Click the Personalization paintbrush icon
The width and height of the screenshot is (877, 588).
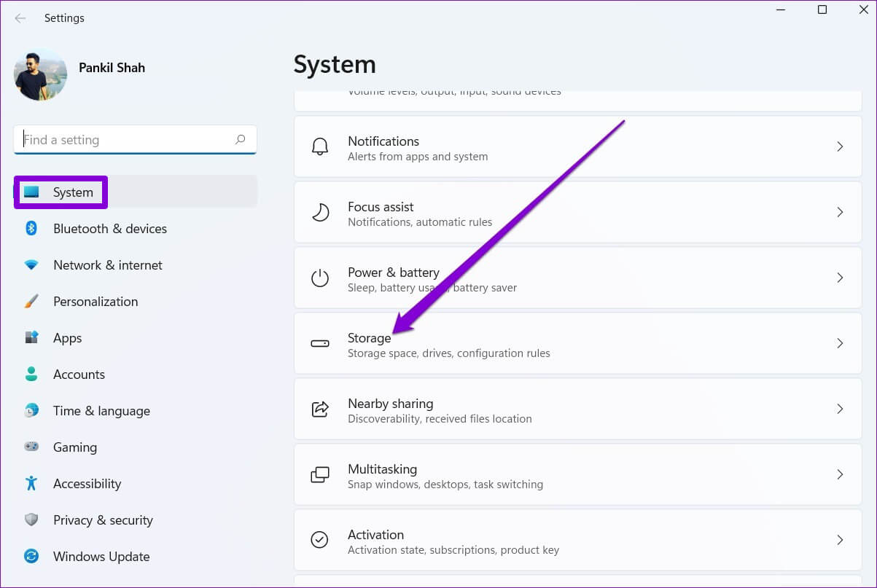click(31, 302)
